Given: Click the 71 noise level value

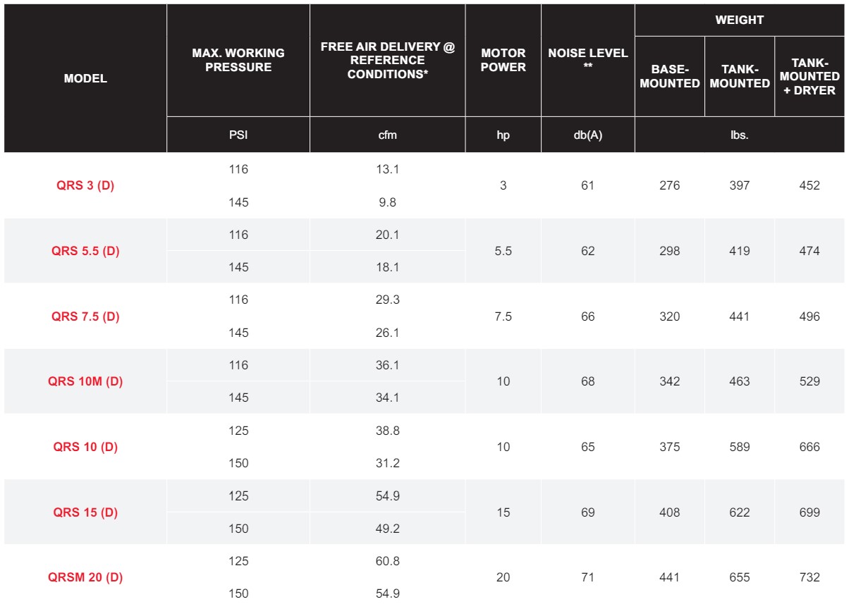Looking at the screenshot, I should (x=588, y=577).
